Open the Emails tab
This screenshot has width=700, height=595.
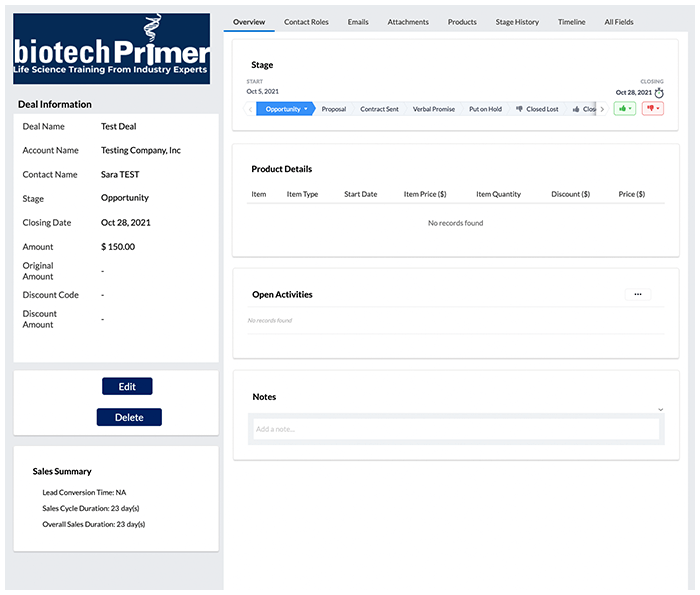click(358, 22)
